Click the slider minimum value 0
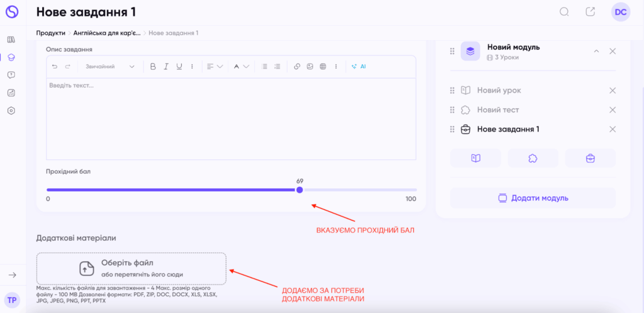The width and height of the screenshot is (644, 313). (48, 199)
